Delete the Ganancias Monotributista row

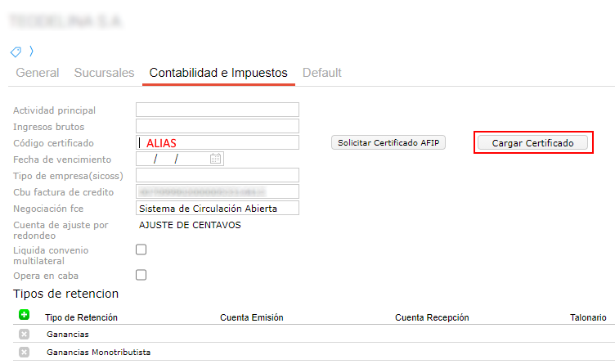pyautogui.click(x=24, y=352)
